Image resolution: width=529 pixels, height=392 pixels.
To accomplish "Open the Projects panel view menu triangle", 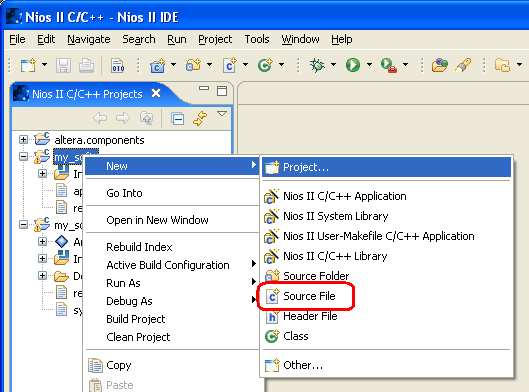I will click(222, 114).
